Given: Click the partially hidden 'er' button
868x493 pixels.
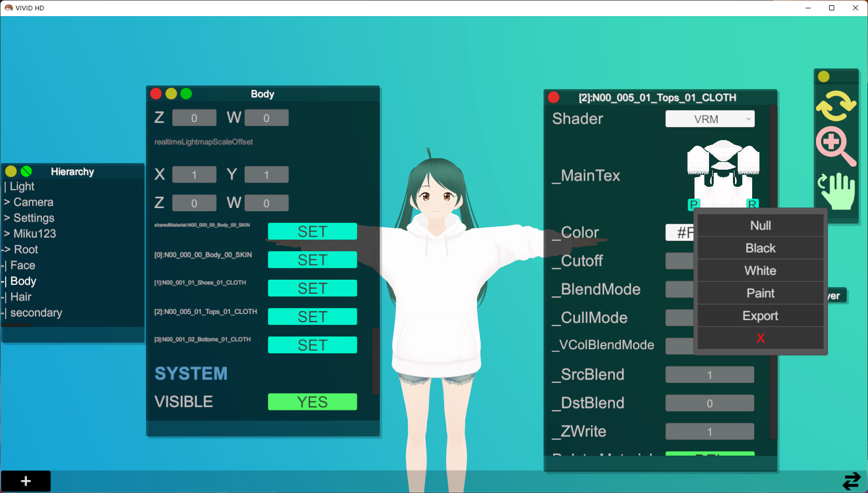Looking at the screenshot, I should coord(837,296).
